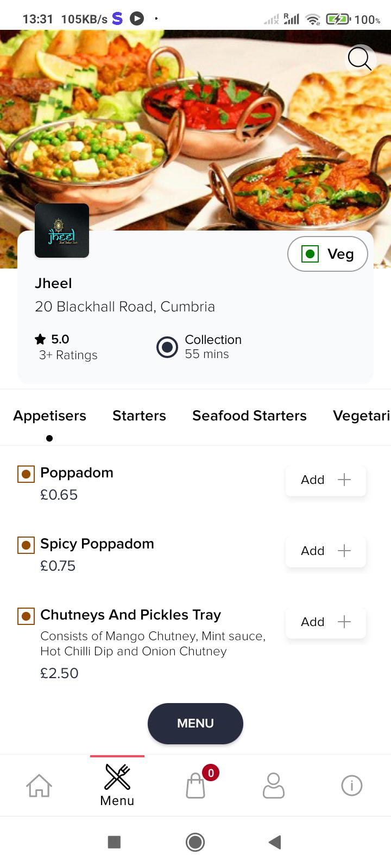Switch to the Starters tab
This screenshot has width=391, height=868.
pyautogui.click(x=139, y=416)
